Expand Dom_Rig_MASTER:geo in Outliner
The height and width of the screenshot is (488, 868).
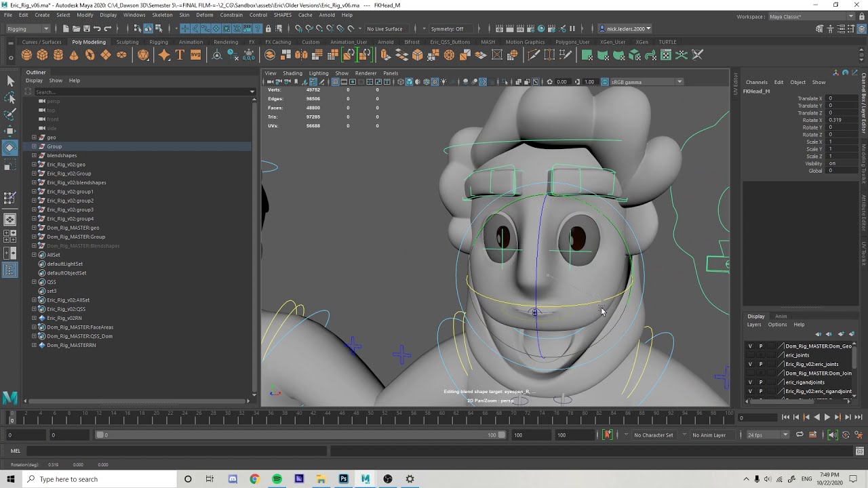tap(34, 228)
